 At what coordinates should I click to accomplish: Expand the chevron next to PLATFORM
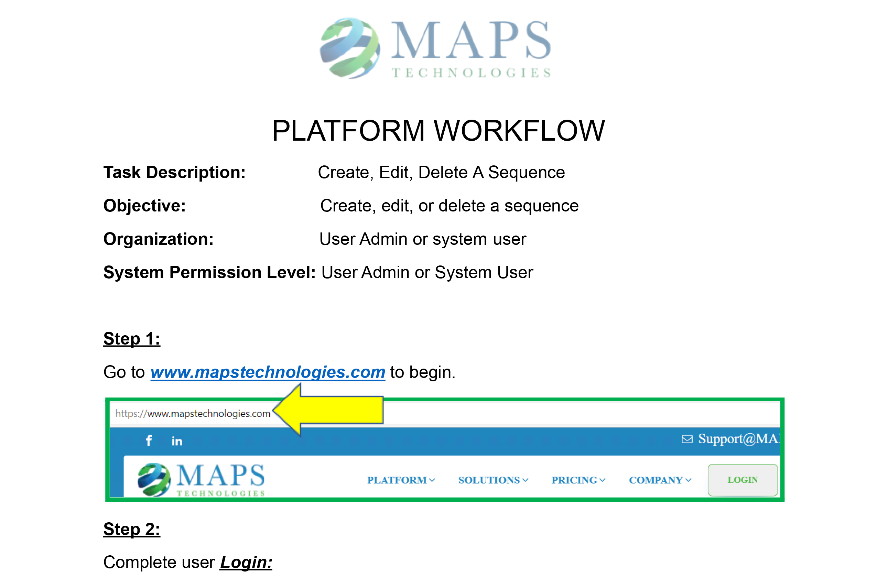tap(432, 480)
